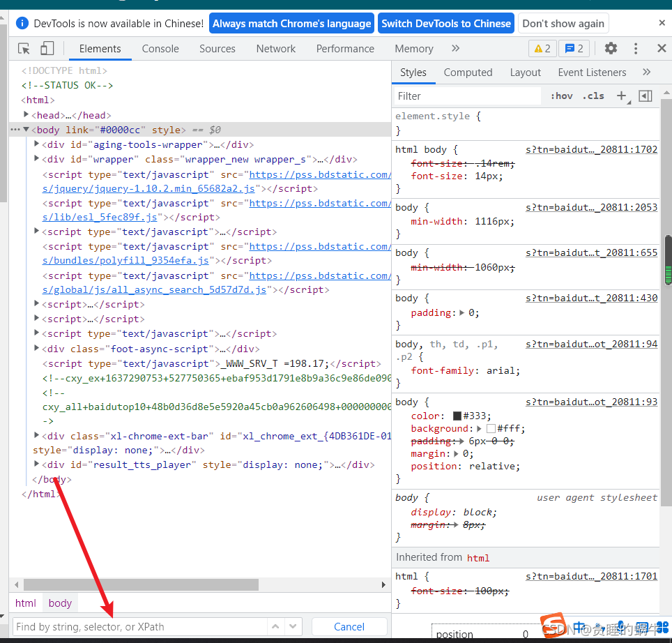Click the info icon in notification bar
672x643 pixels.
pos(22,23)
